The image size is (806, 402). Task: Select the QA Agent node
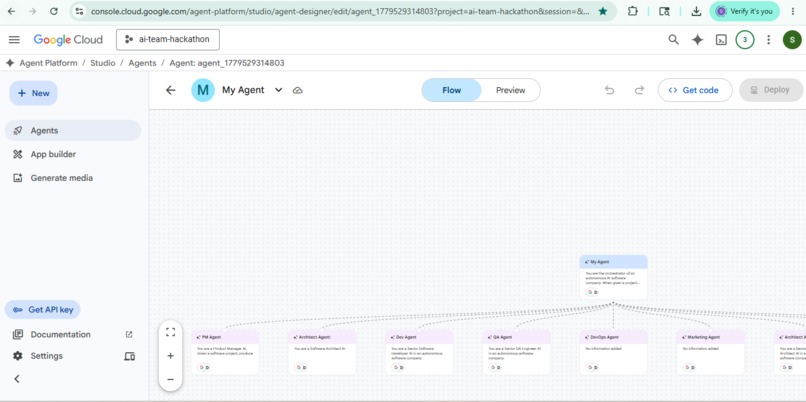click(x=516, y=353)
